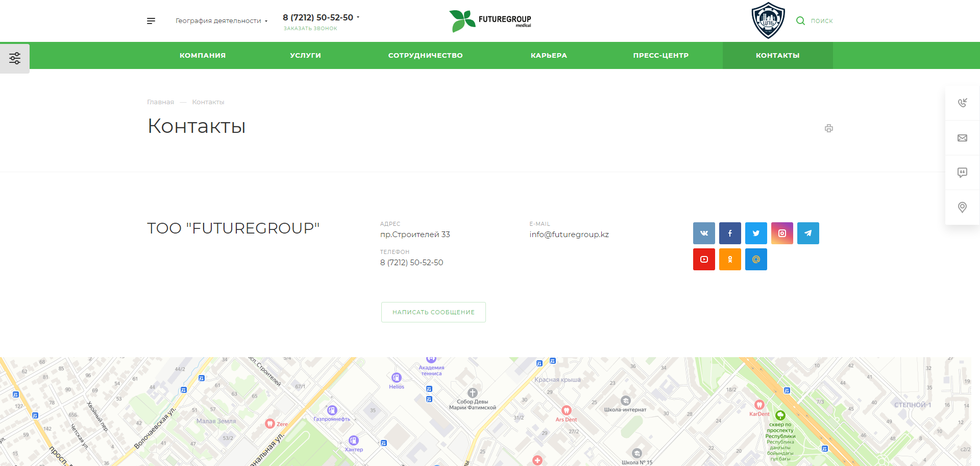Screen dimensions: 980x466
Task: Expand the phone number dropdown arrow
Action: 358,17
